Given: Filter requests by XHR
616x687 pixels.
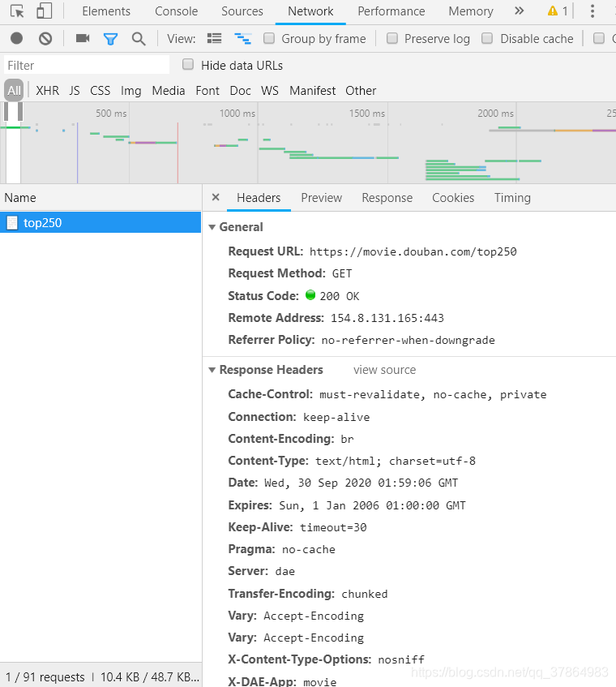Looking at the screenshot, I should 47,91.
